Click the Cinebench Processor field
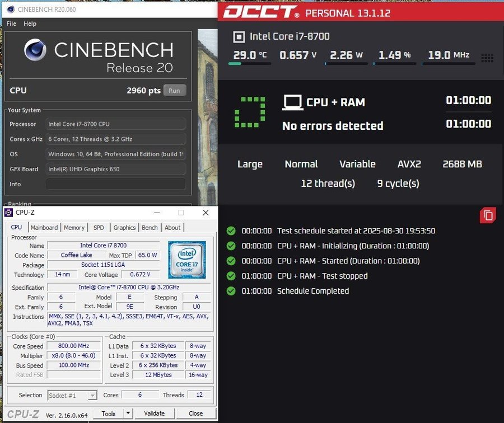504x423 pixels. tap(115, 124)
